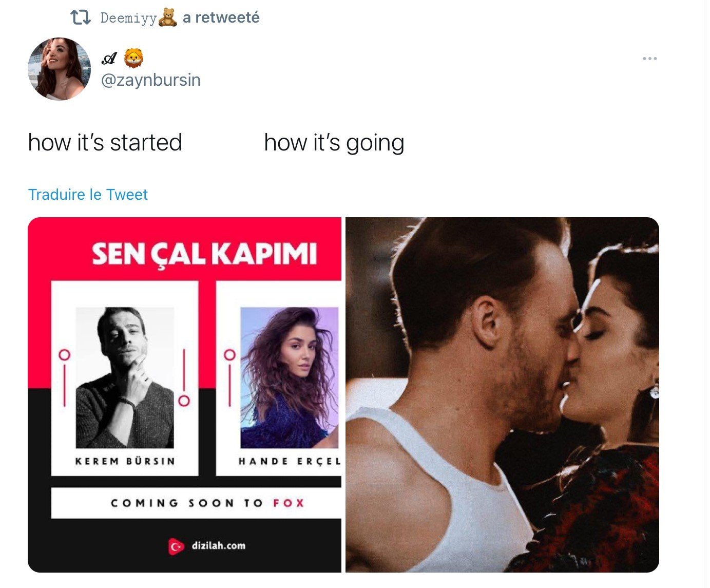Click the @zaynbursin handle
The image size is (710, 588).
[x=151, y=80]
